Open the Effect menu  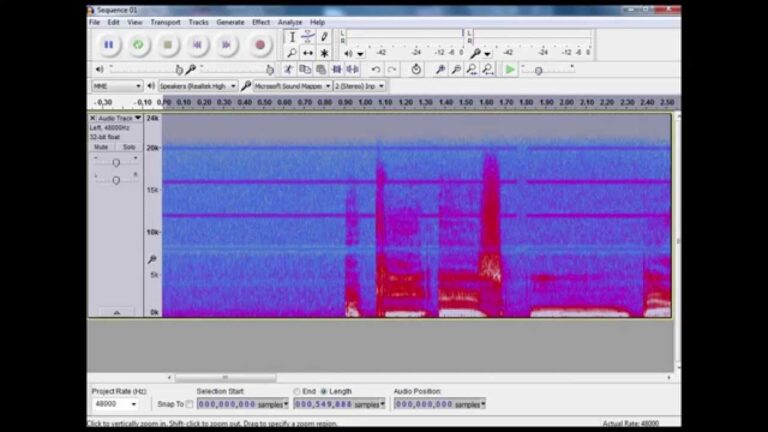(x=261, y=23)
